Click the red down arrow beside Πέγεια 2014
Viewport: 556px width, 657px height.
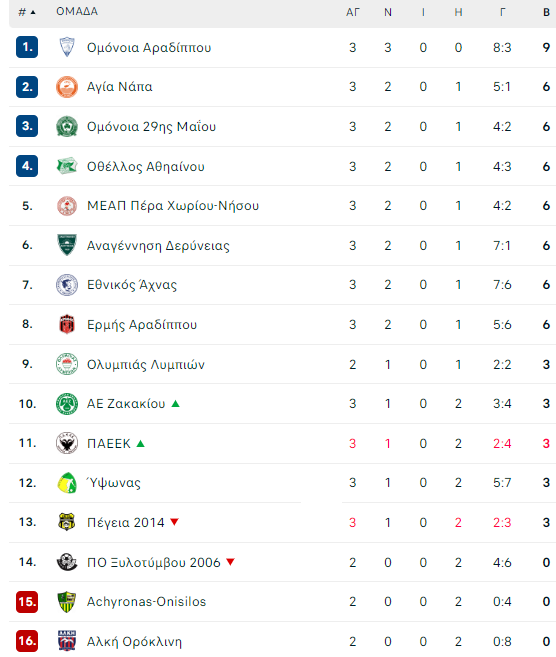click(x=174, y=522)
